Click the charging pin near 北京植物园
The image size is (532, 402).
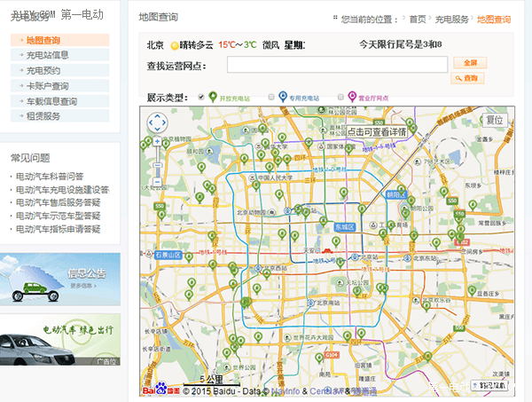coord(166,145)
